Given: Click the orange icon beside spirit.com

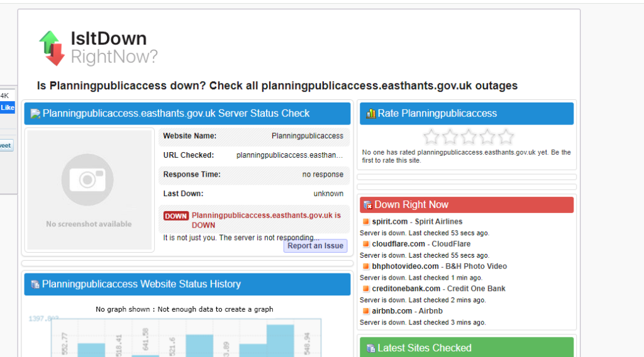Looking at the screenshot, I should tap(366, 222).
